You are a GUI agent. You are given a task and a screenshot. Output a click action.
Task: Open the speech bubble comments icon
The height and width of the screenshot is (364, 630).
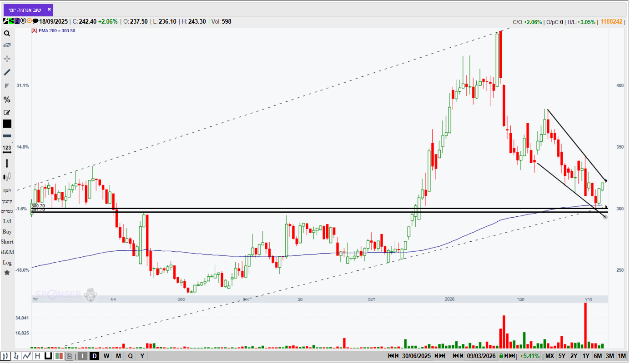coord(35,21)
